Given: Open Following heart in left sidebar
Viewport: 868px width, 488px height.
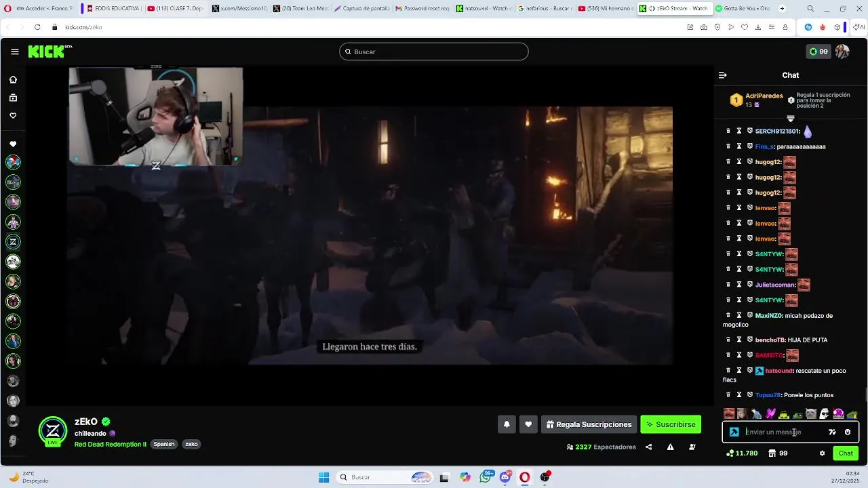Looking at the screenshot, I should 13,115.
